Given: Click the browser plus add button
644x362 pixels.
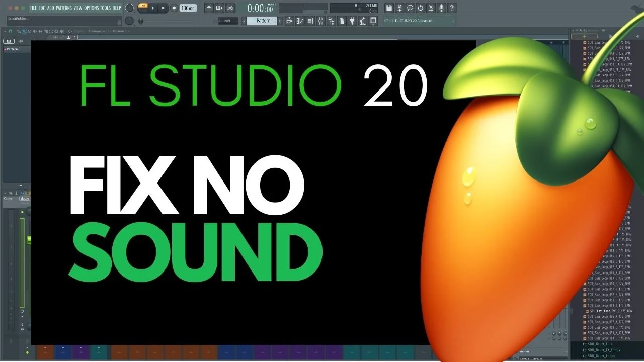Looking at the screenshot, I should click(584, 36).
